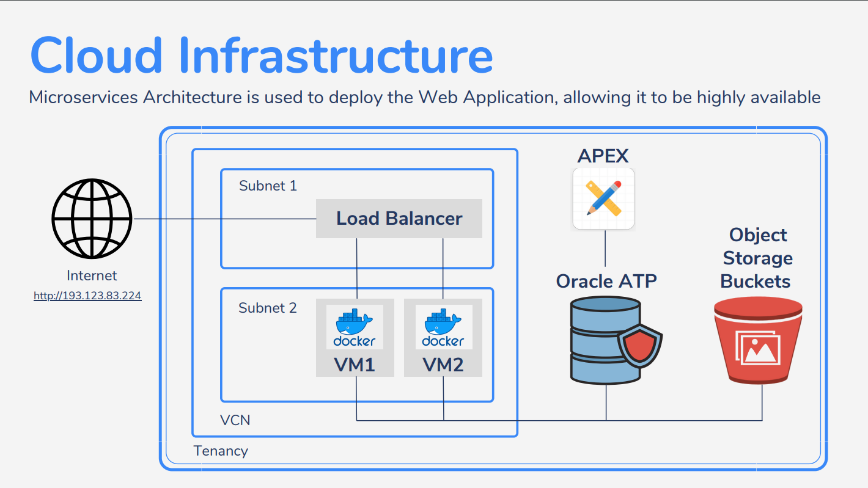
Task: Select the Load Balancer box
Action: 399,219
